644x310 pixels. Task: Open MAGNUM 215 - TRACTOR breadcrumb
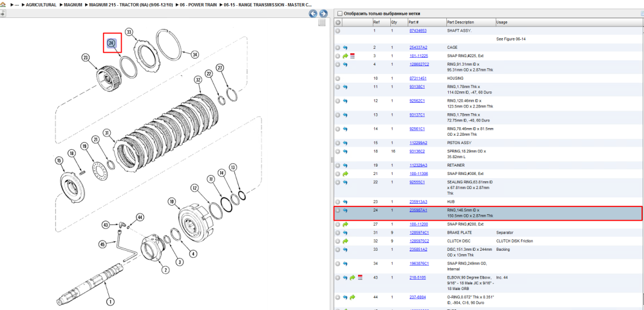coord(132,5)
